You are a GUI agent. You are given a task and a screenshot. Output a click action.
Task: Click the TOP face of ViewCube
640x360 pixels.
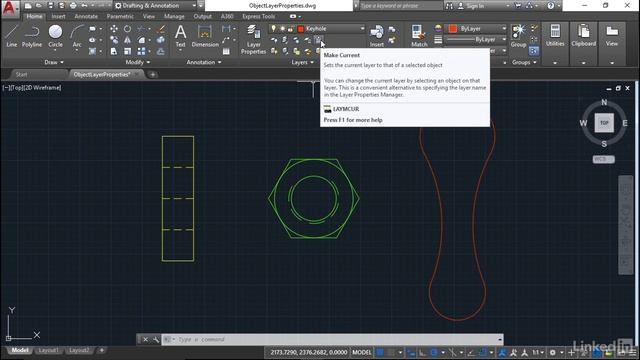604,123
